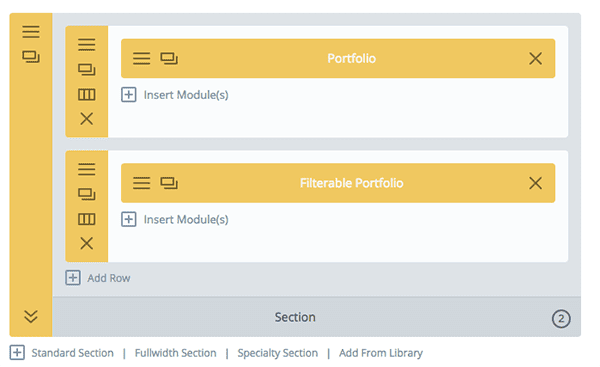Remove the Portfolio module
Image resolution: width=600 pixels, height=367 pixels.
pyautogui.click(x=535, y=59)
